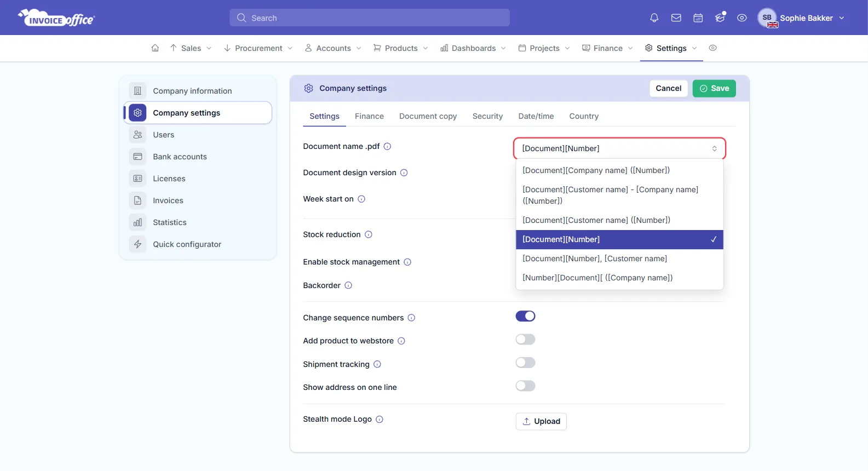Open the calendar icon in header

[x=698, y=18]
